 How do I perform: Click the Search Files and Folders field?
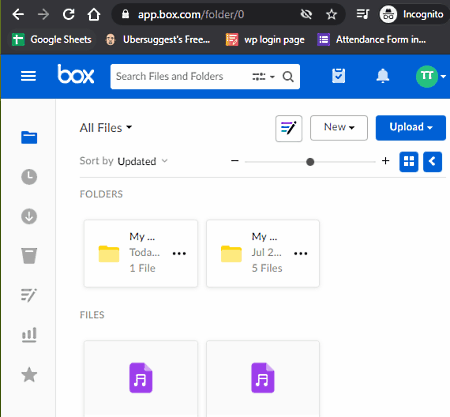click(x=180, y=76)
